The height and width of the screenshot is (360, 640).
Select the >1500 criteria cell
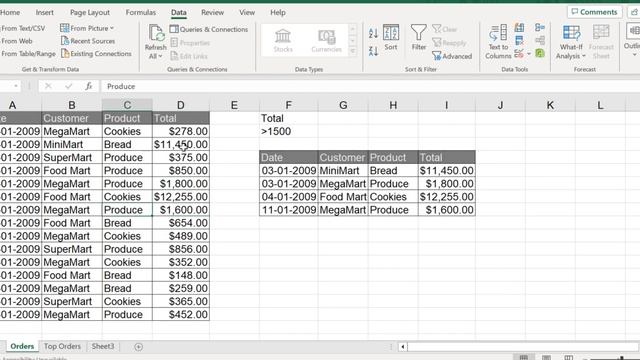pos(289,131)
